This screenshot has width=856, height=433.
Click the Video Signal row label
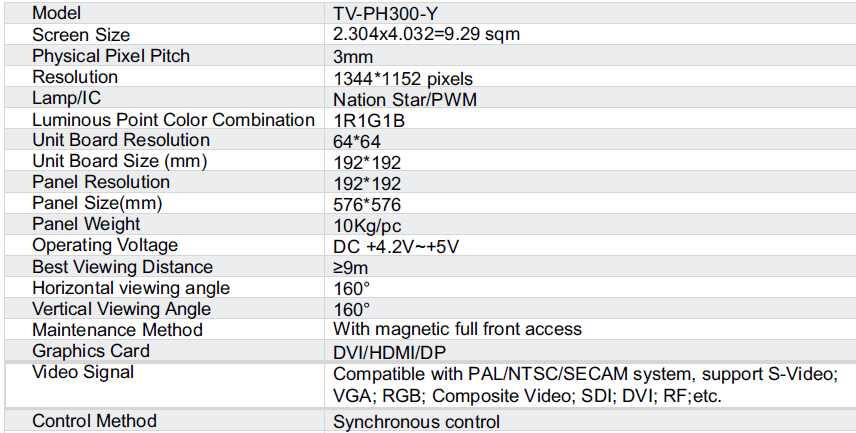pyautogui.click(x=82, y=372)
